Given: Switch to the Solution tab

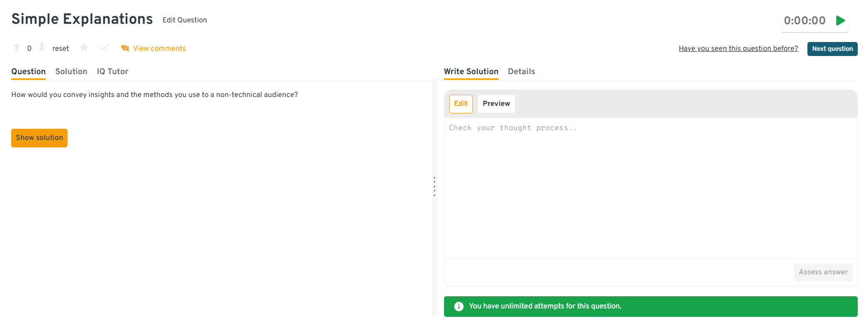Looking at the screenshot, I should click(71, 71).
